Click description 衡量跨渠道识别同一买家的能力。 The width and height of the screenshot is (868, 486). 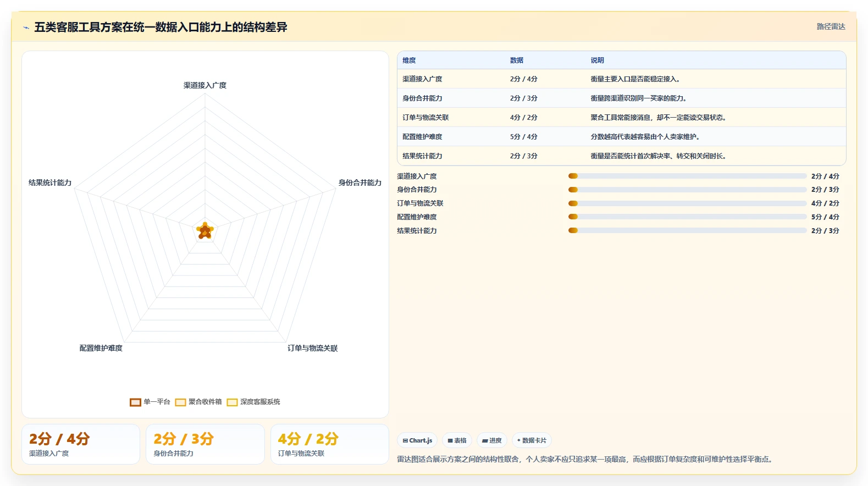point(640,98)
